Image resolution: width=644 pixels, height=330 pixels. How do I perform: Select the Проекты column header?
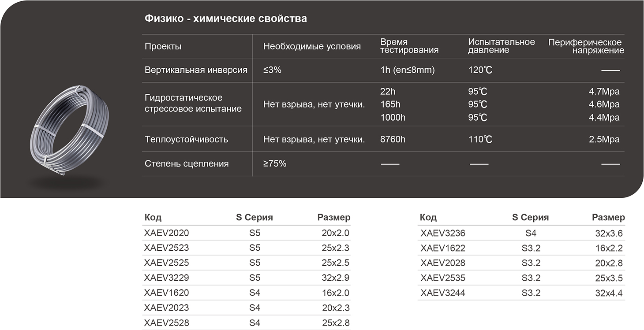pyautogui.click(x=163, y=46)
